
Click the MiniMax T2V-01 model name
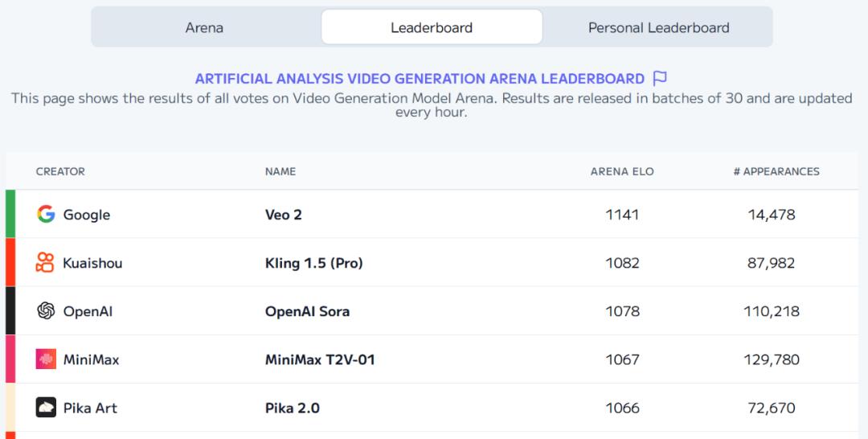point(320,359)
